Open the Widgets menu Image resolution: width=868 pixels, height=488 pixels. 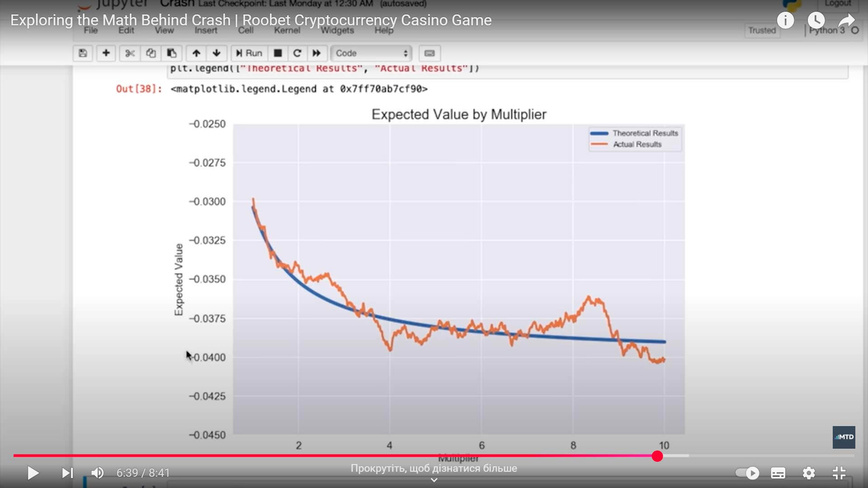point(337,30)
